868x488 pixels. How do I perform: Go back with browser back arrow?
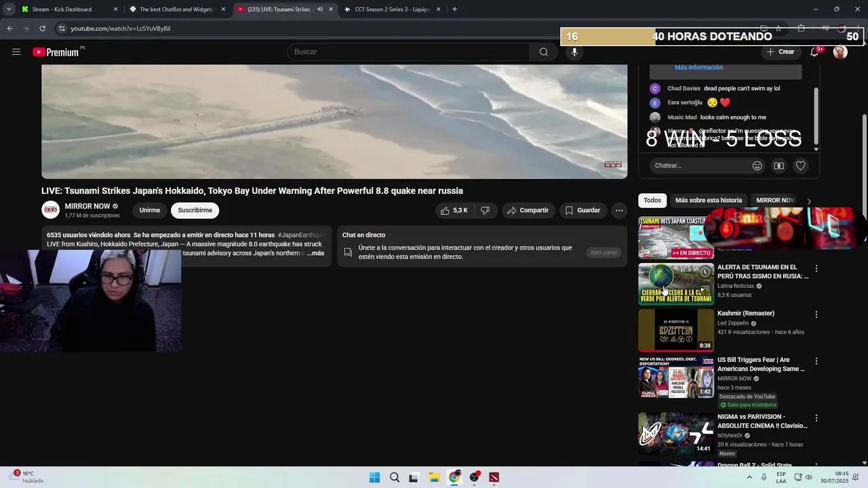click(x=9, y=28)
